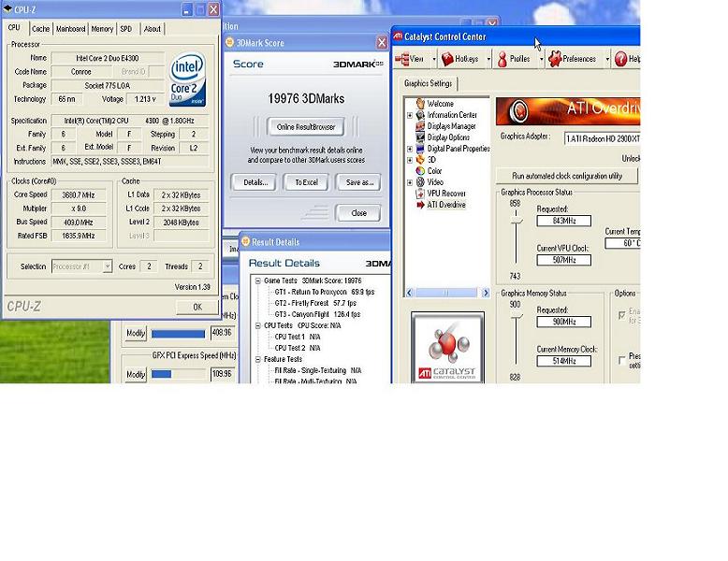Viewport: 728px width, 561px height.
Task: Click the Hotkeys toolbar icon
Action: 447,59
